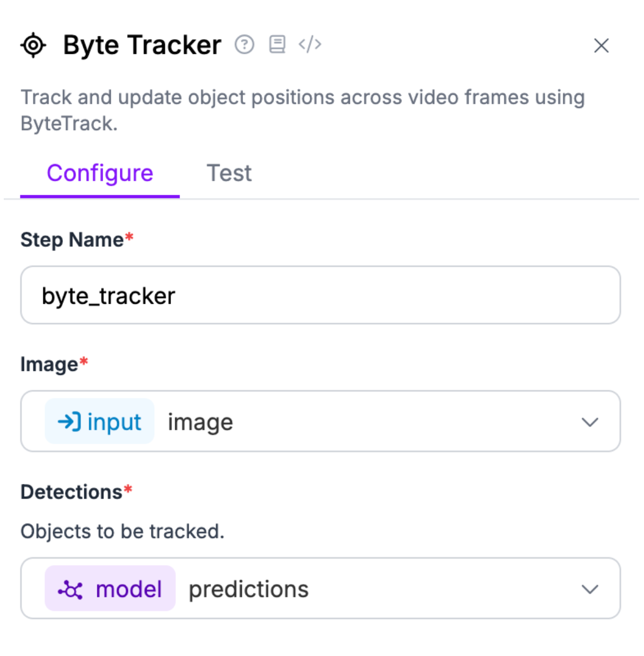The image size is (644, 656).
Task: Open the help question mark icon
Action: pyautogui.click(x=245, y=44)
